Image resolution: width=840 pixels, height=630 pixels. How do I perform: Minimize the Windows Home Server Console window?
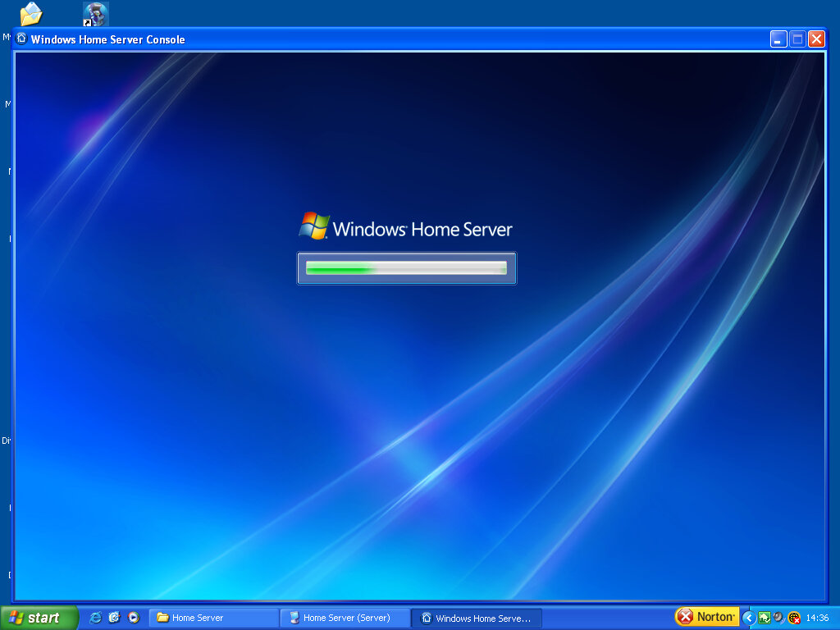pyautogui.click(x=778, y=39)
